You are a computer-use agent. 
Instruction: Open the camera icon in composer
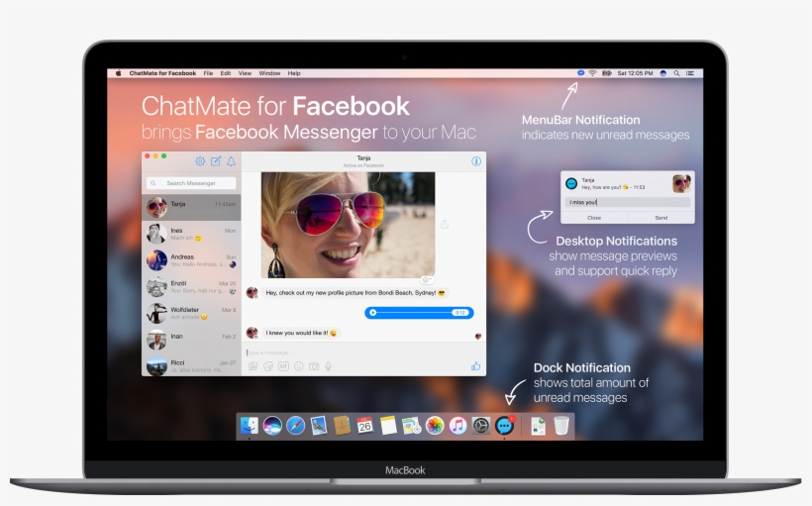tap(314, 366)
